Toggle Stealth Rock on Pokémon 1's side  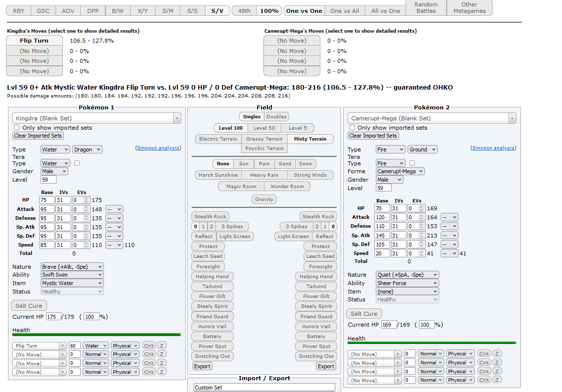[210, 216]
